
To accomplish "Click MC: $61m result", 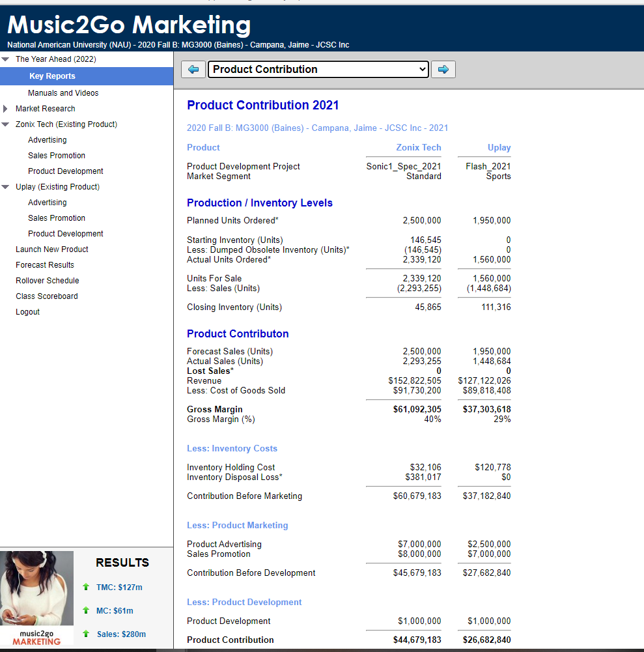I will 115,611.
